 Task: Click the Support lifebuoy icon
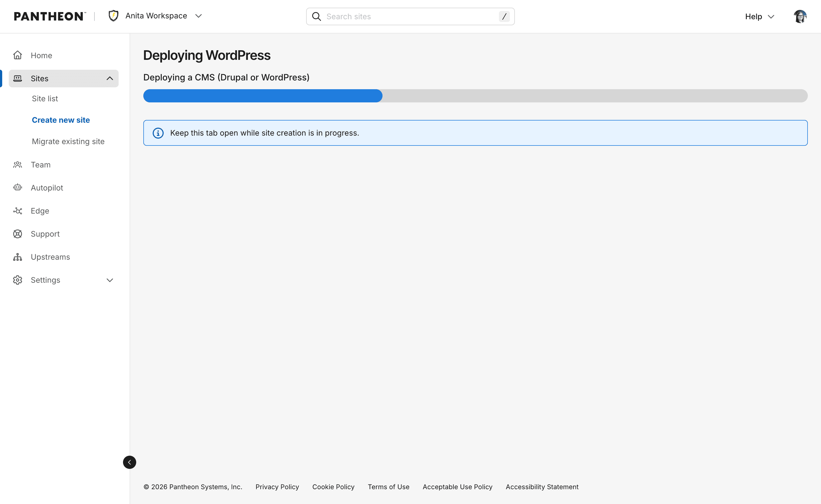(x=18, y=234)
